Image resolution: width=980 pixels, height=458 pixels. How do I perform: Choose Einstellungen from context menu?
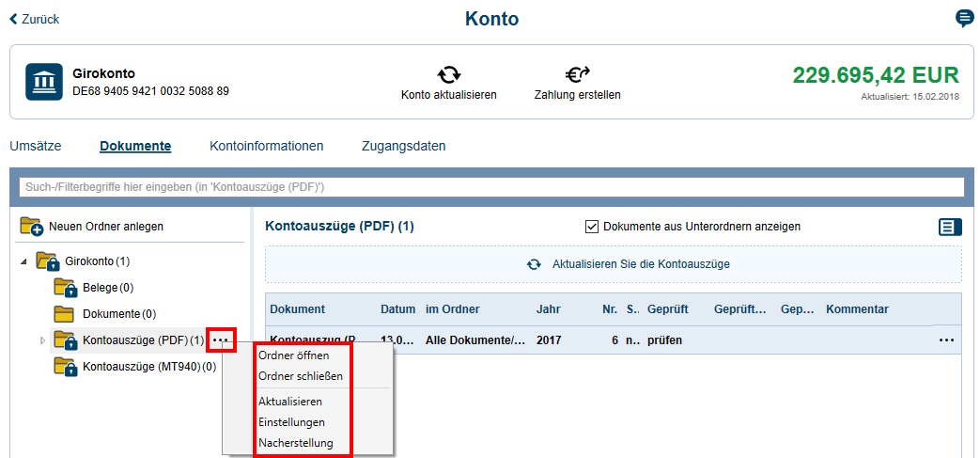pos(292,422)
